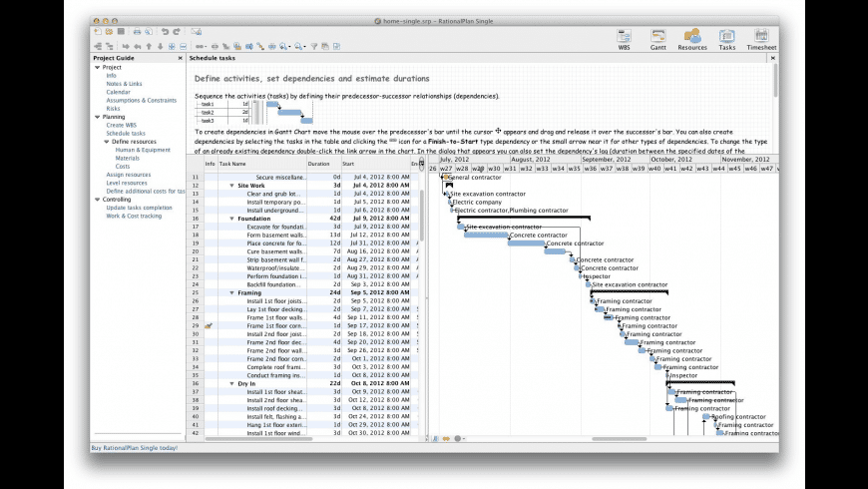Open the Create WBS guide link
The image size is (868, 489).
(122, 125)
